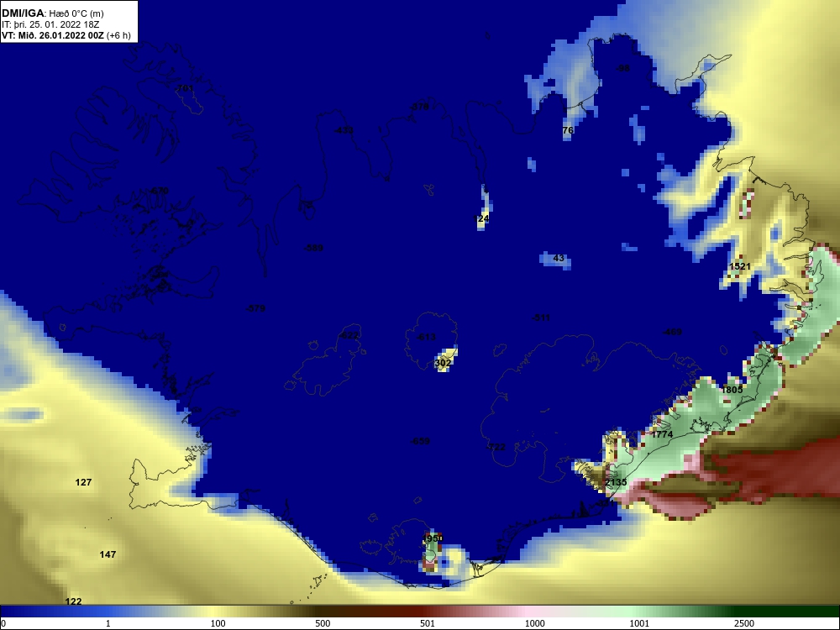Click the map value 302
840x630 pixels.
(443, 363)
